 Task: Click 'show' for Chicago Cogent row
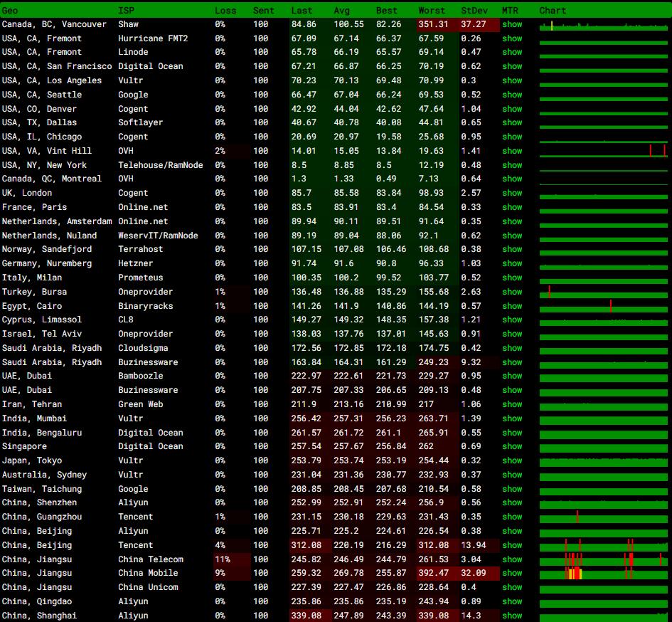click(512, 137)
